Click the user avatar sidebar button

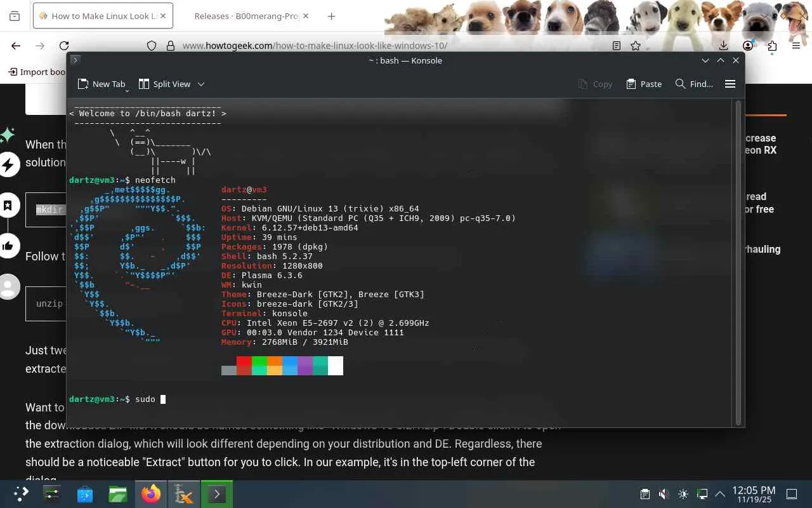pyautogui.click(x=8, y=287)
